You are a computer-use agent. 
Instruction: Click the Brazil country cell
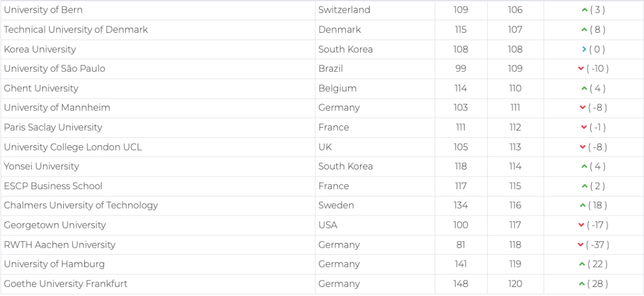click(330, 69)
